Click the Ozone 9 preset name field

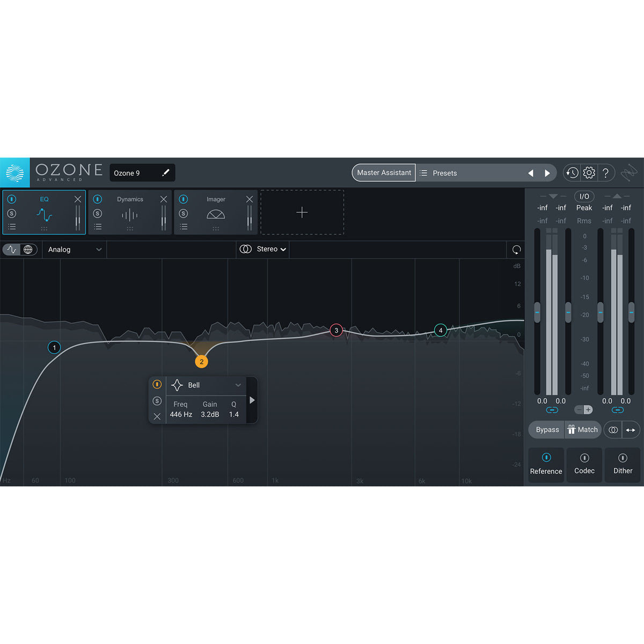142,173
